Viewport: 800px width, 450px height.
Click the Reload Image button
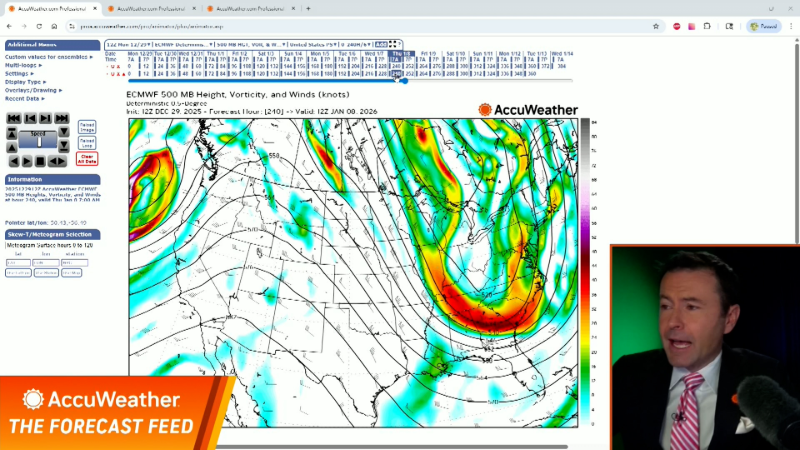(x=87, y=127)
